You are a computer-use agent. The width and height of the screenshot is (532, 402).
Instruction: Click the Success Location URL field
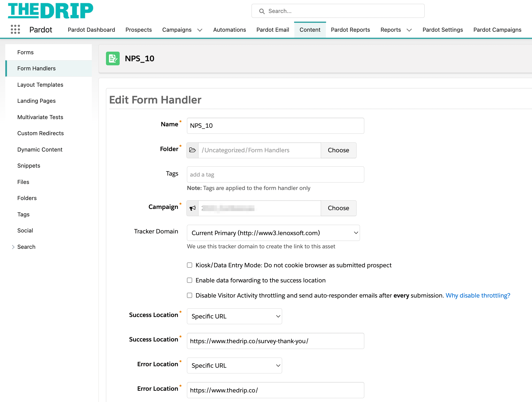click(x=275, y=341)
